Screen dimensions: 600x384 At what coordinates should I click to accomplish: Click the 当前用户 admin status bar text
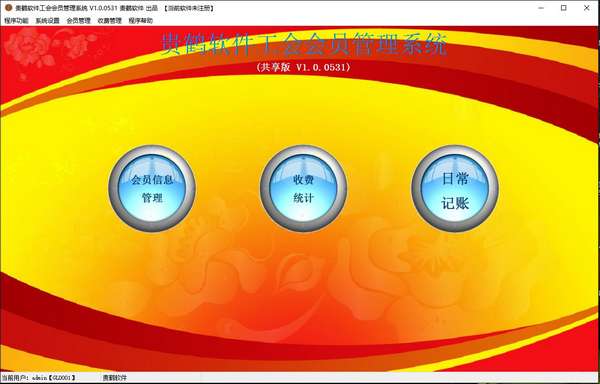(x=39, y=378)
